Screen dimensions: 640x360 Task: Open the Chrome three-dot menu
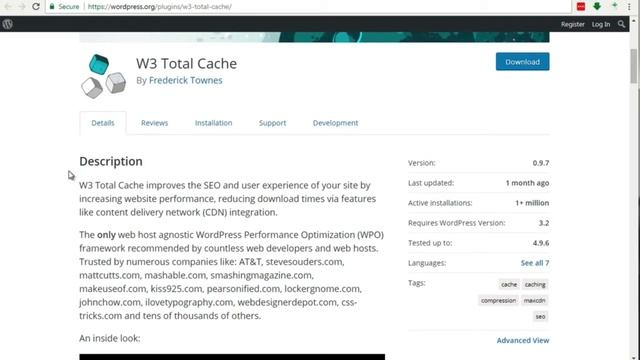629,6
